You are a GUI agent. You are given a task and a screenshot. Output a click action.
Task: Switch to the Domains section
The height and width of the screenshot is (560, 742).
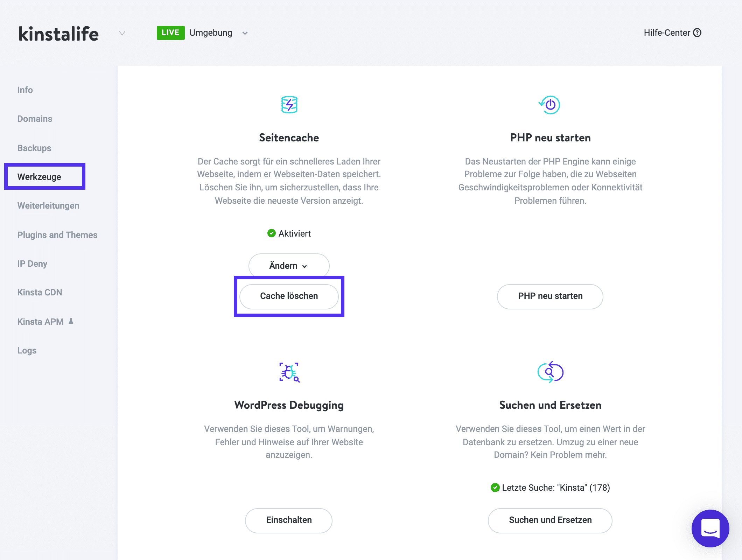[x=34, y=119]
